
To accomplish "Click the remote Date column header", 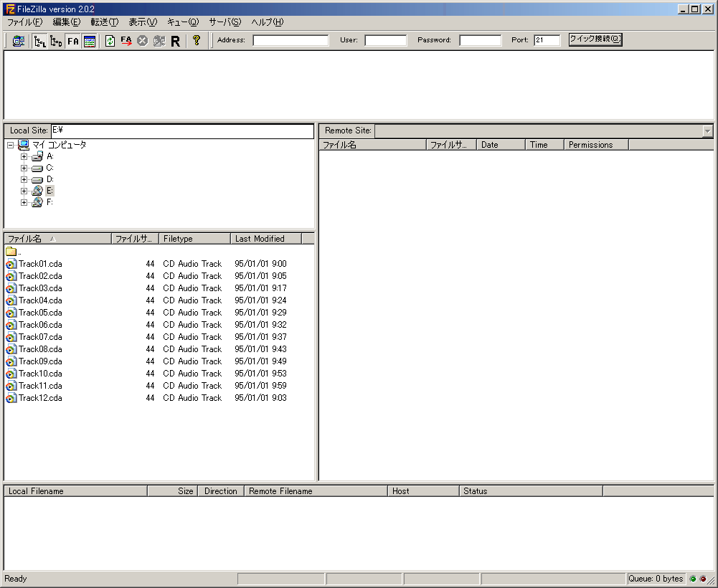I will [x=501, y=145].
